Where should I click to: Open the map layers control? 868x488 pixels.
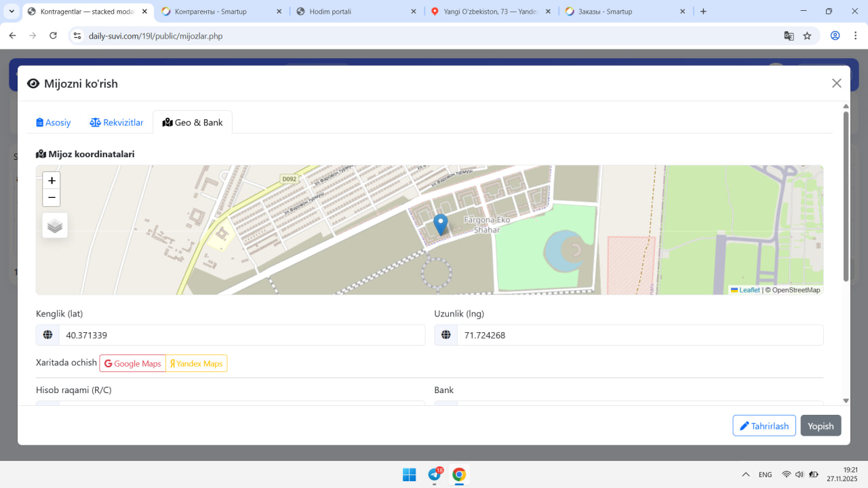pyautogui.click(x=55, y=226)
